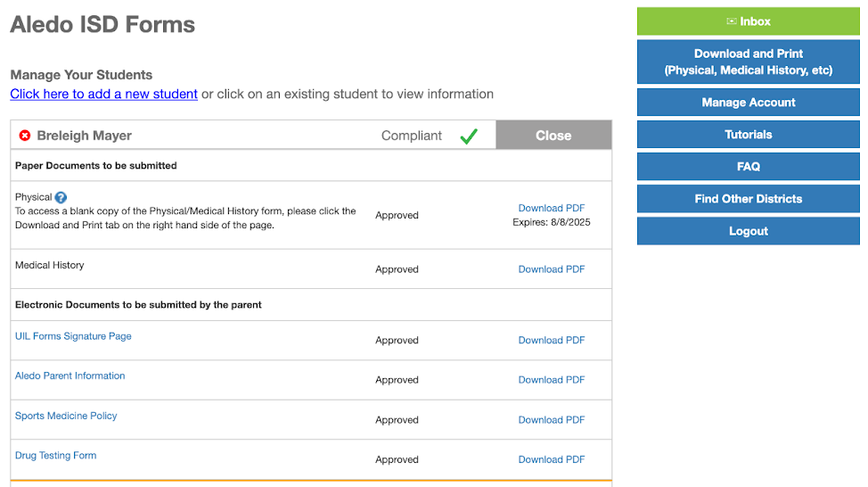Collapse student panel with Close button
The height and width of the screenshot is (487, 868).
pos(553,136)
